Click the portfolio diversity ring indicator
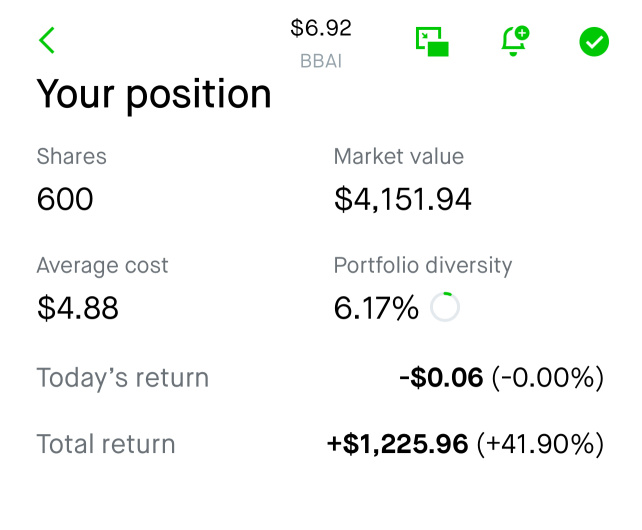Screen dimensions: 642x530 pos(445,307)
